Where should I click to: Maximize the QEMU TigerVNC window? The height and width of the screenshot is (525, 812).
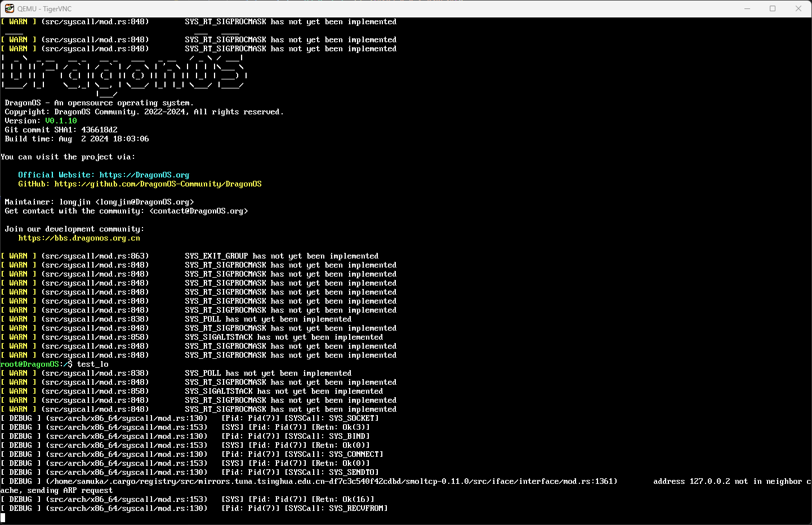pyautogui.click(x=773, y=8)
